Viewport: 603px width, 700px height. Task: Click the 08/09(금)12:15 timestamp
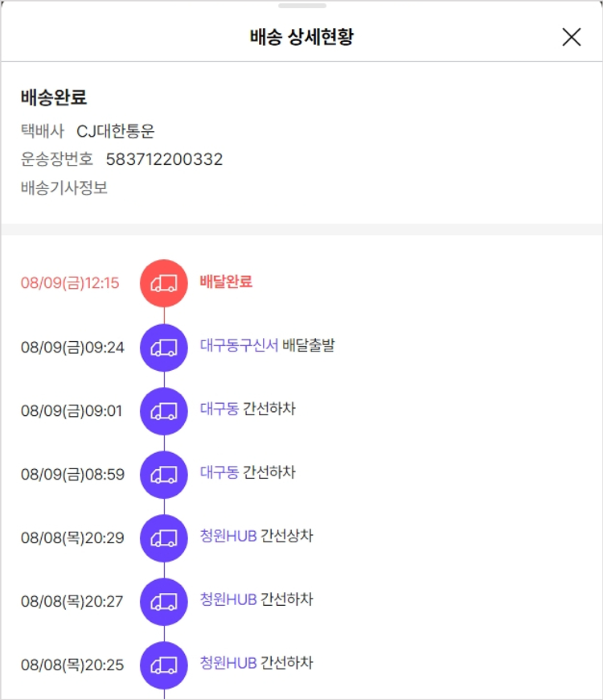coord(70,283)
